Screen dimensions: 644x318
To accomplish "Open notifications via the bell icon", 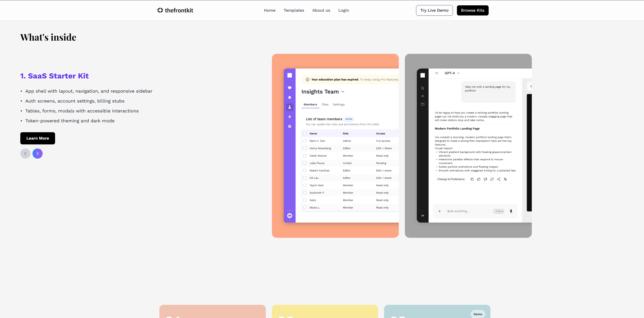I will pos(289,97).
